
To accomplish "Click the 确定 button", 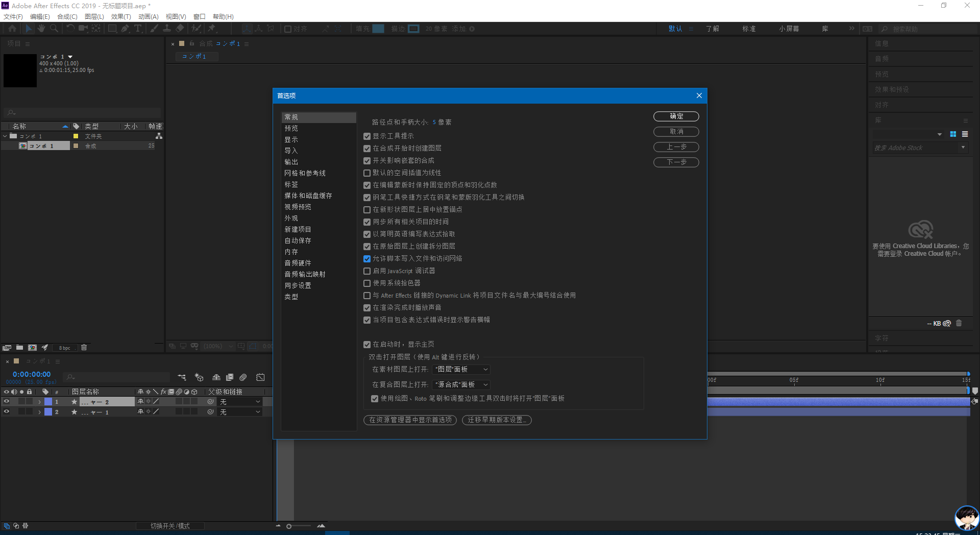I will pos(676,116).
